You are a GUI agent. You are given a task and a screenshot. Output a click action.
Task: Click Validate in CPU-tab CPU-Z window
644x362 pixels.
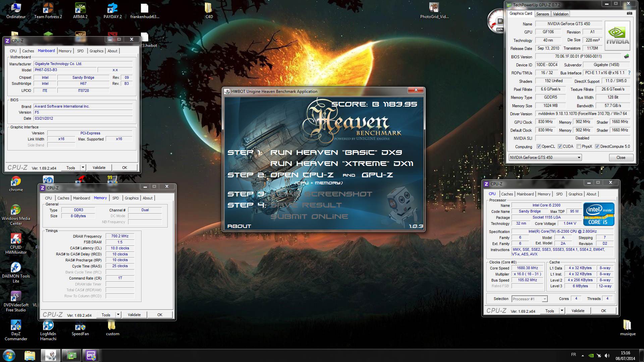click(x=578, y=310)
